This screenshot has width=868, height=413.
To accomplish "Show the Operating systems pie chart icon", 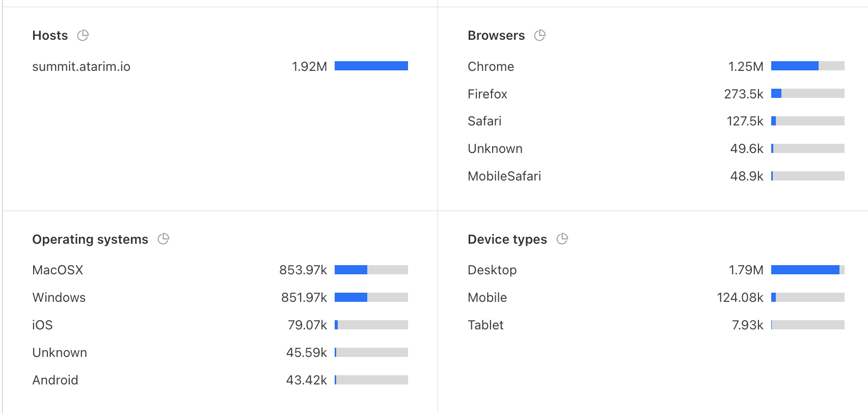I will pos(163,239).
